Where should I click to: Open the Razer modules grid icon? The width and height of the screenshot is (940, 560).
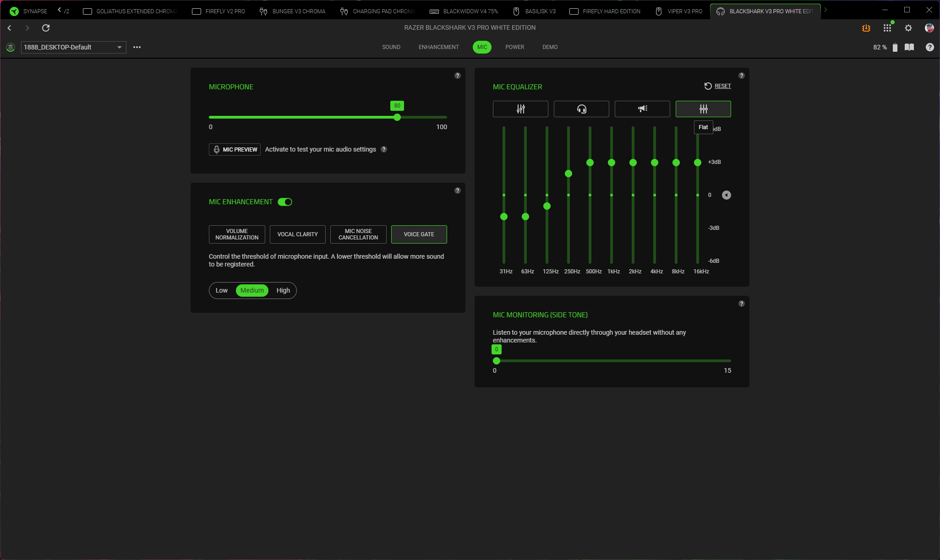pyautogui.click(x=887, y=28)
